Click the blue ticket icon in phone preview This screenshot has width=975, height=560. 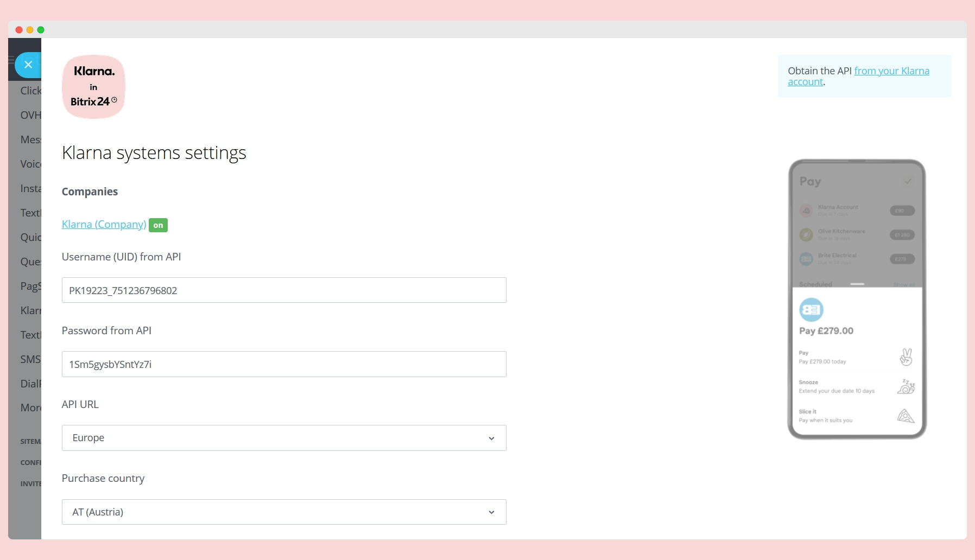click(811, 310)
